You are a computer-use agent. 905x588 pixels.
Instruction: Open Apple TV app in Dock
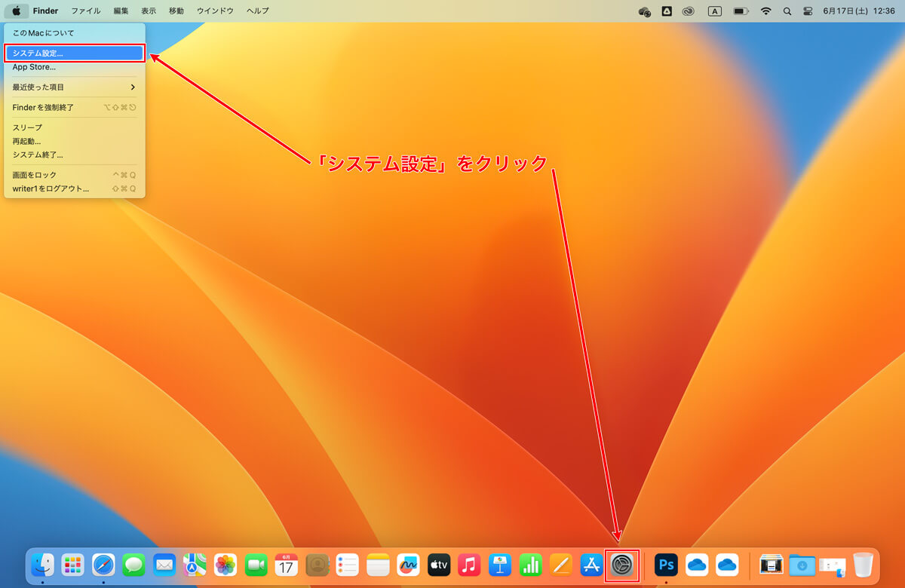[439, 565]
